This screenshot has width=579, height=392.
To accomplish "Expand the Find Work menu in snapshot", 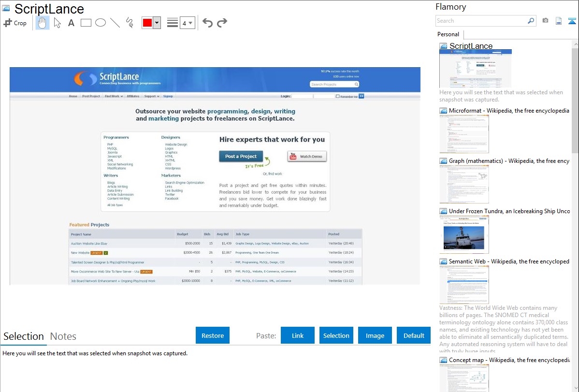I will tap(114, 96).
